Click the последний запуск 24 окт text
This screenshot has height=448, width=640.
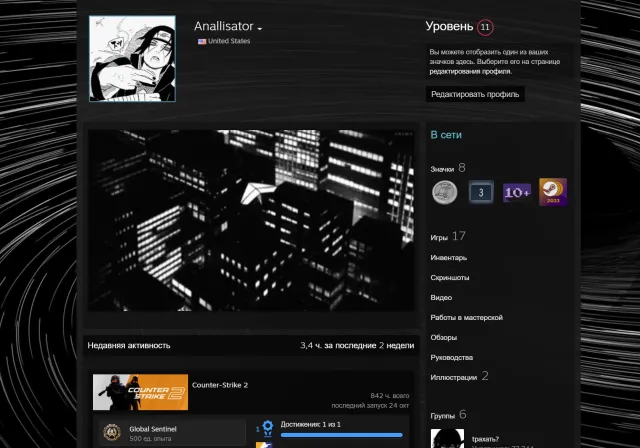click(370, 406)
